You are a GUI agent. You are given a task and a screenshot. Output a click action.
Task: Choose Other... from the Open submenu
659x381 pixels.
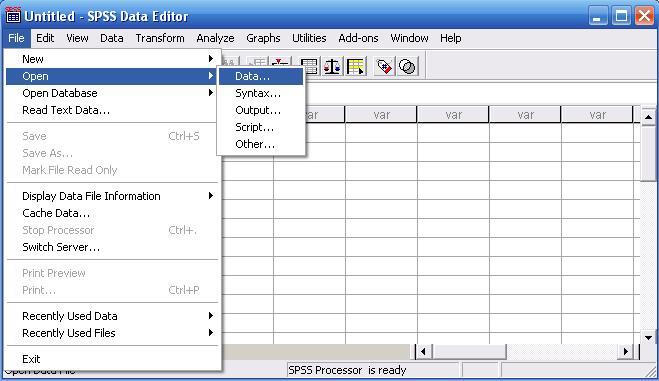[x=261, y=144]
